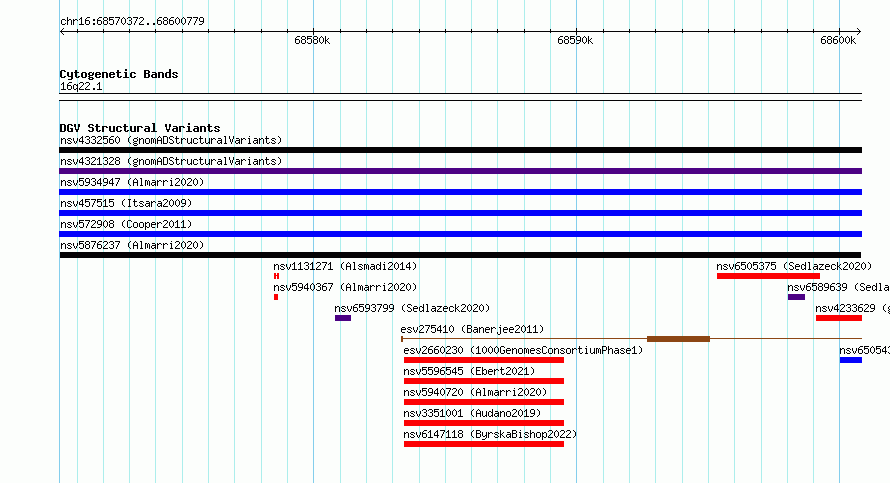Open nsv457515 (Itsara2009) label

[126, 203]
